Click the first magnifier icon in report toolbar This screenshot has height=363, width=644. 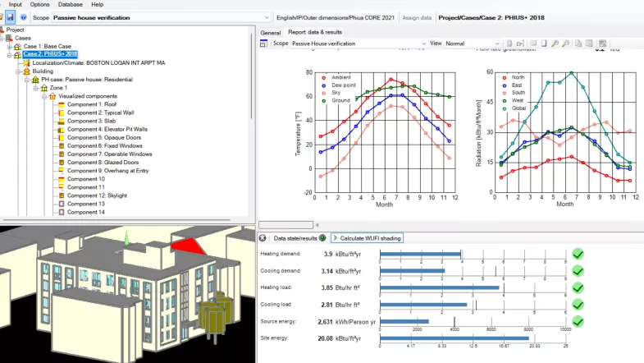(555, 43)
